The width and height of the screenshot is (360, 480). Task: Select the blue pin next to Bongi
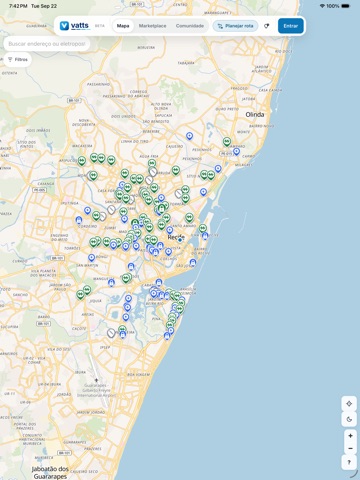[91, 258]
